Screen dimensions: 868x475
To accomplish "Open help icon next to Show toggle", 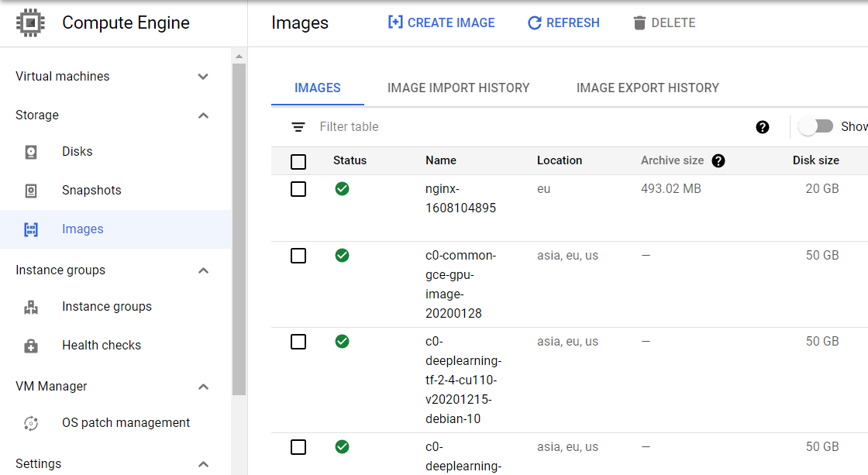I will (763, 127).
